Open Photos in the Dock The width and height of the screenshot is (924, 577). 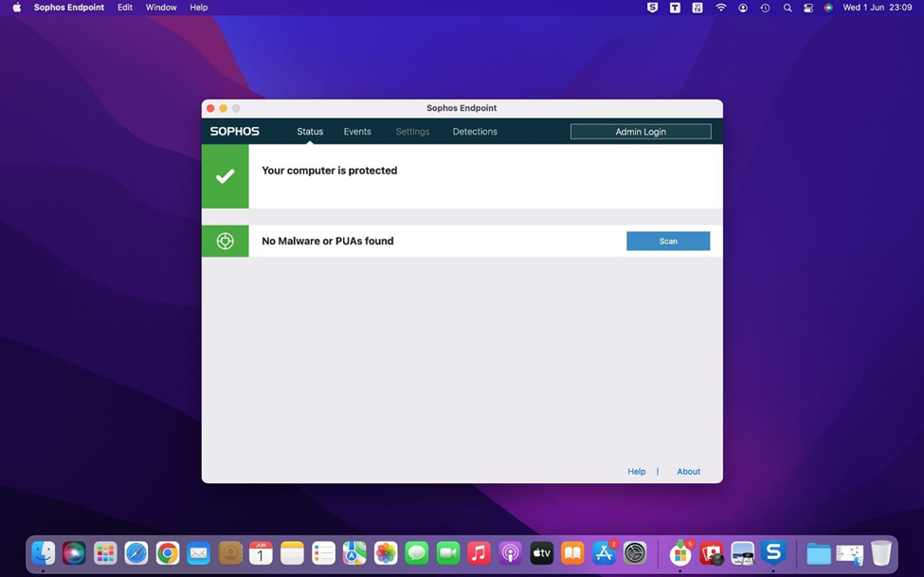[386, 553]
